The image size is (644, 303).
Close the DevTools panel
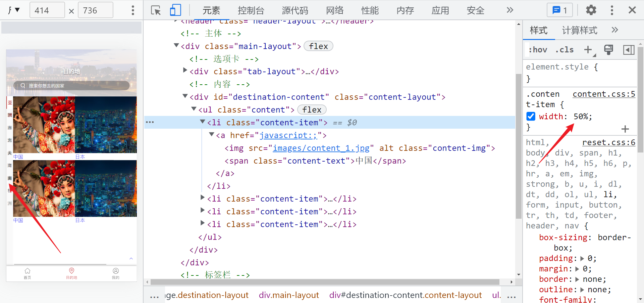632,10
